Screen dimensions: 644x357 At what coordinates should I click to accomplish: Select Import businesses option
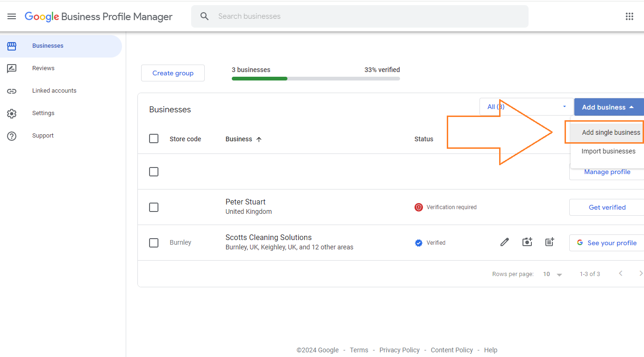point(607,151)
